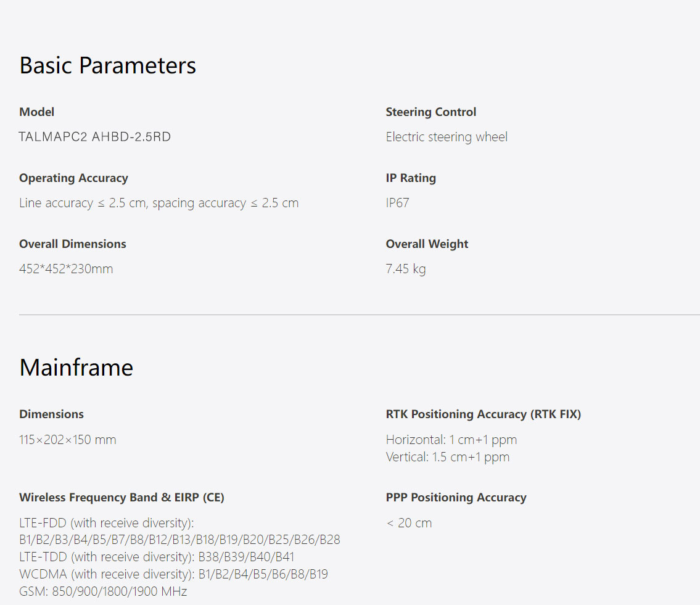Click the Overall Dimensions label

73,244
